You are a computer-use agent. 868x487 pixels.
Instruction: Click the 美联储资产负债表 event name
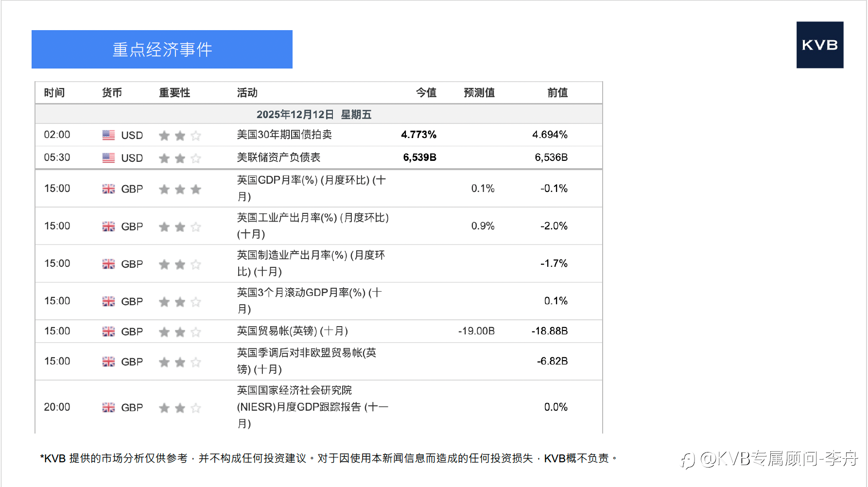coord(278,157)
